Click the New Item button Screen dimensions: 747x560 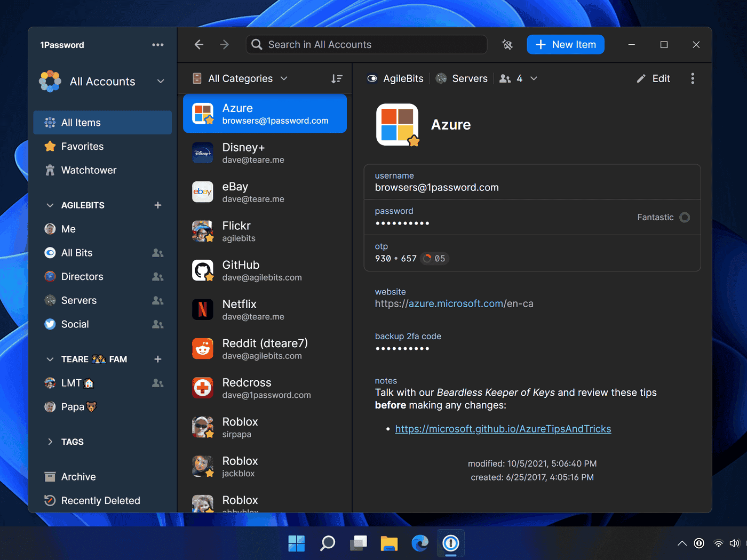[x=565, y=45]
